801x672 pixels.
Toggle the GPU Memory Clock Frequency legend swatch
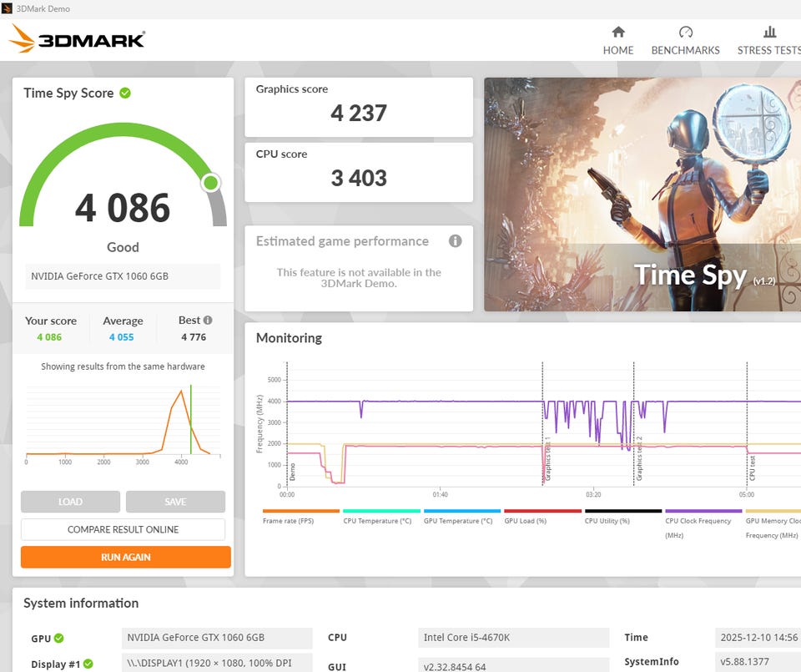click(x=773, y=511)
